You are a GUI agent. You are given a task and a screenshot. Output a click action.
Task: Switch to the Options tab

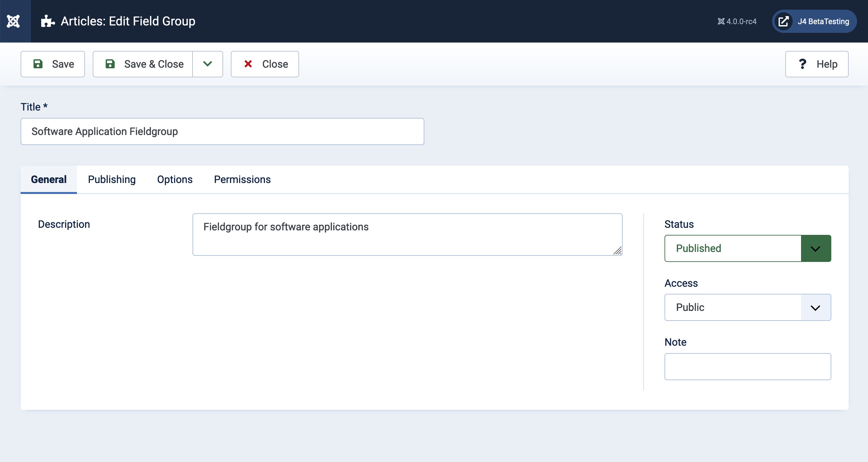(175, 179)
